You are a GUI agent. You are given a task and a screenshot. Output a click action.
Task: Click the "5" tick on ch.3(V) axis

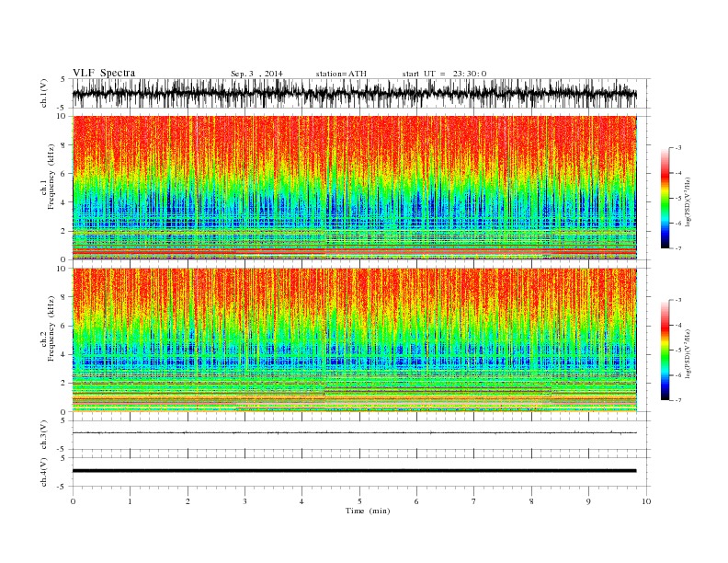coord(63,420)
